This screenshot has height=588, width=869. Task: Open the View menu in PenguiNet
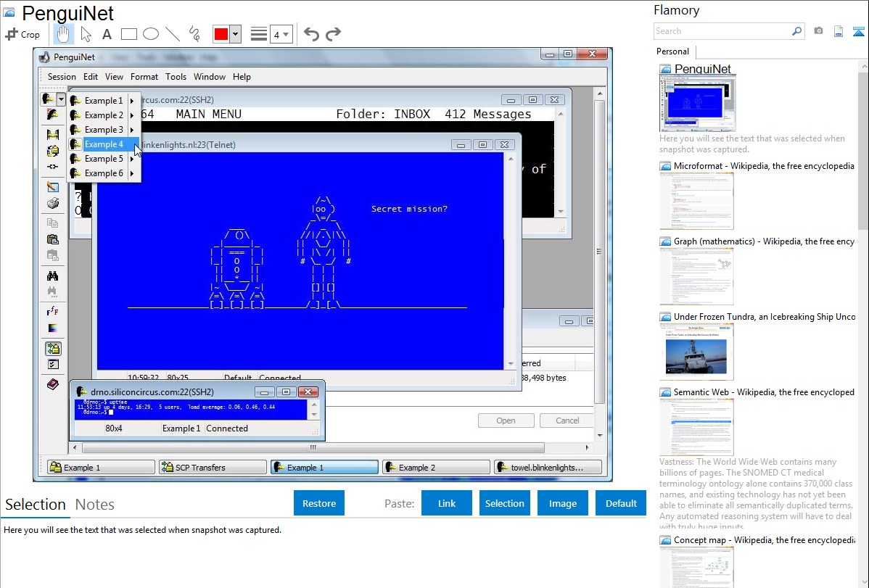(114, 77)
